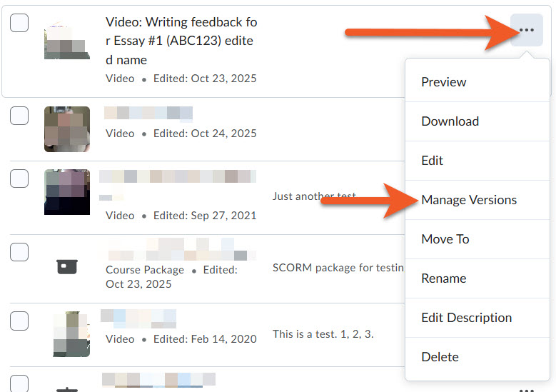Viewport: 556px width, 392px height.
Task: Click Edit Description menu entry
Action: (x=466, y=318)
